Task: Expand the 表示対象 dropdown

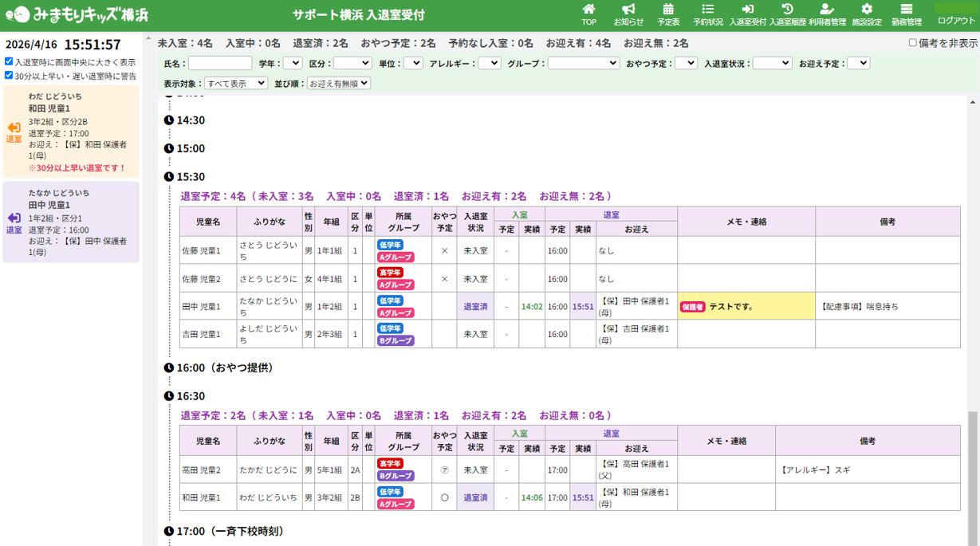Action: tap(236, 83)
